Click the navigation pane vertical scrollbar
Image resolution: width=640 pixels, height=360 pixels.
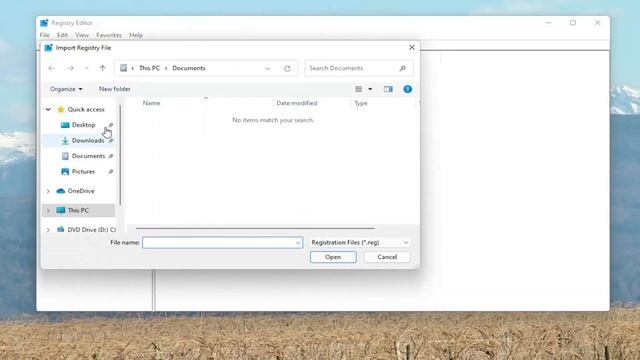(x=120, y=155)
